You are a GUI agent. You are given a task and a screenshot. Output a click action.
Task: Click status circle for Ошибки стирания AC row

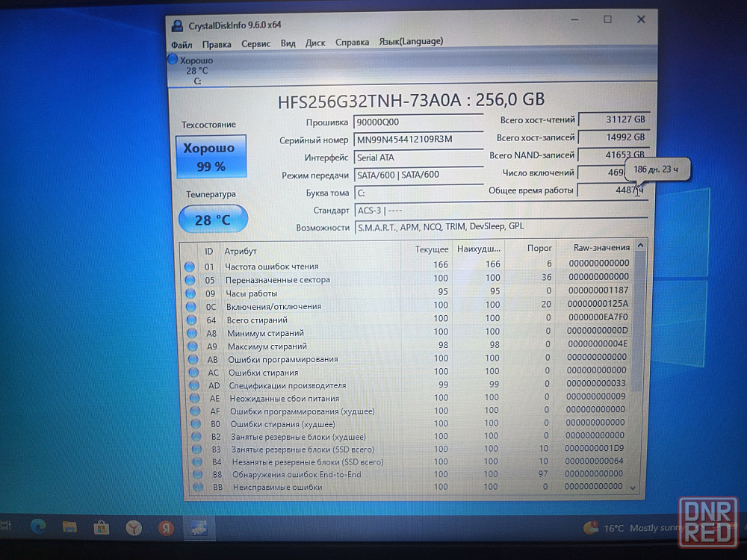[x=193, y=373]
